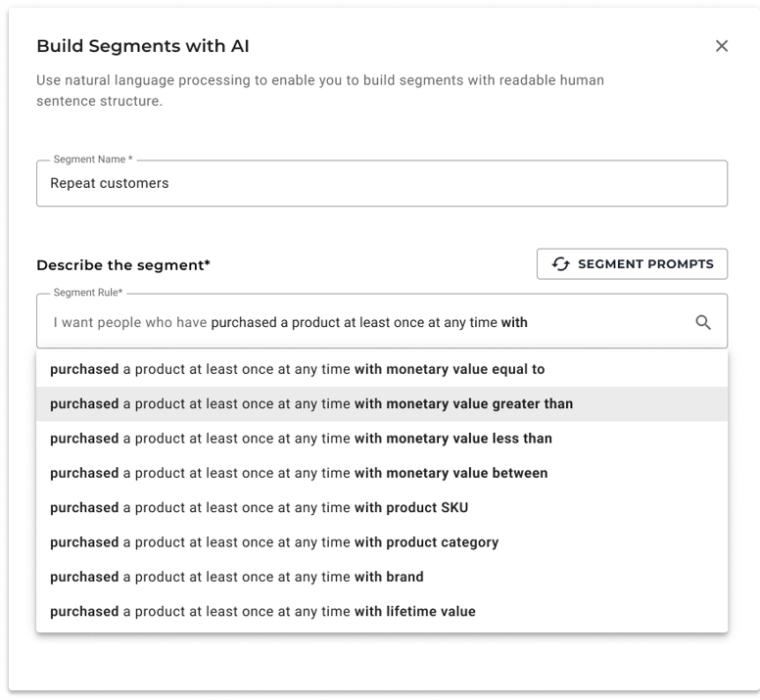Select 'with monetary value between' suggestion
This screenshot has height=700, width=760.
[299, 473]
